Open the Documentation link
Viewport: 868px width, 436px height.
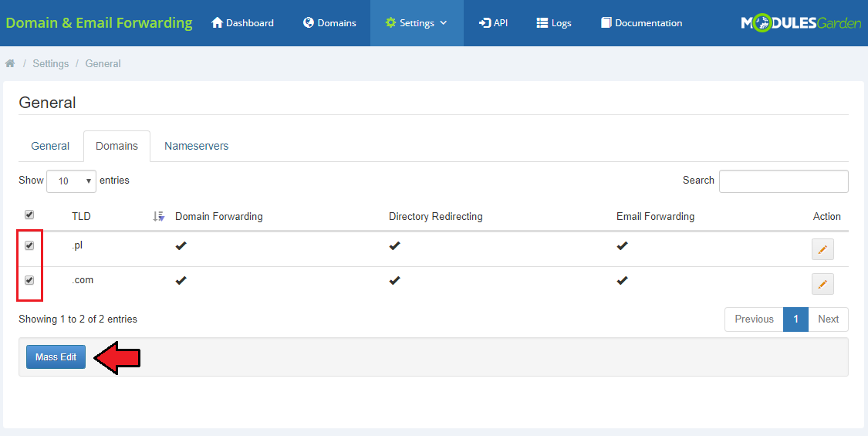[x=642, y=23]
